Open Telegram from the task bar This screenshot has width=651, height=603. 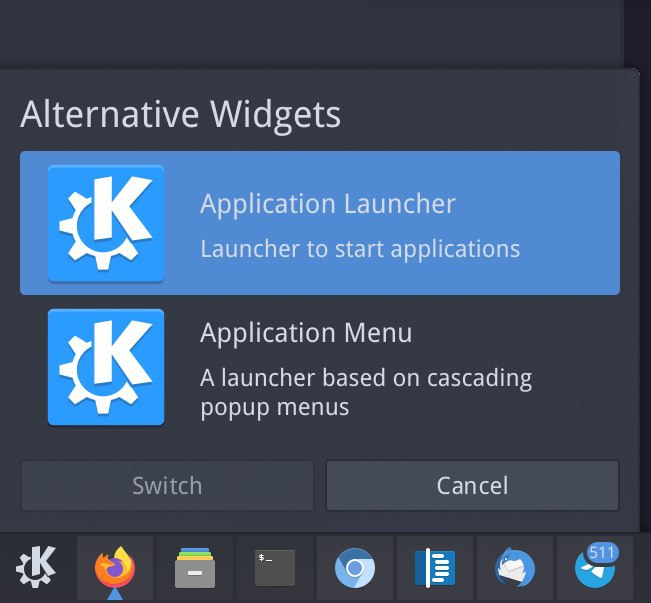595,569
